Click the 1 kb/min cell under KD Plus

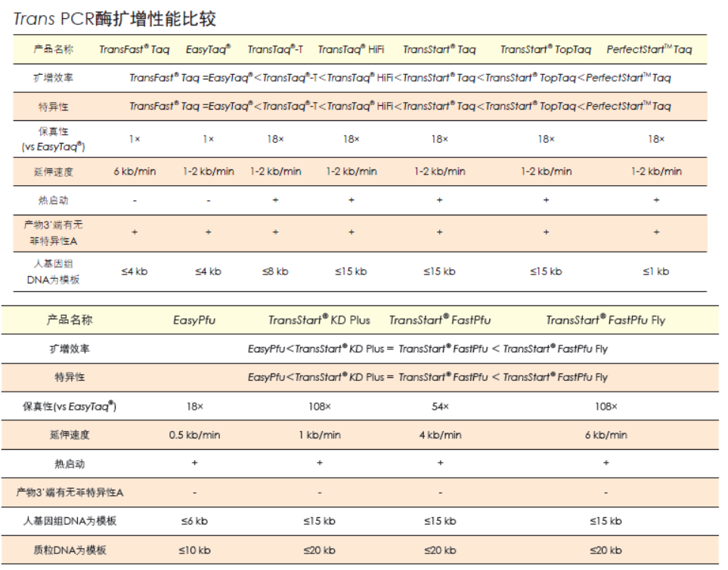pyautogui.click(x=319, y=435)
